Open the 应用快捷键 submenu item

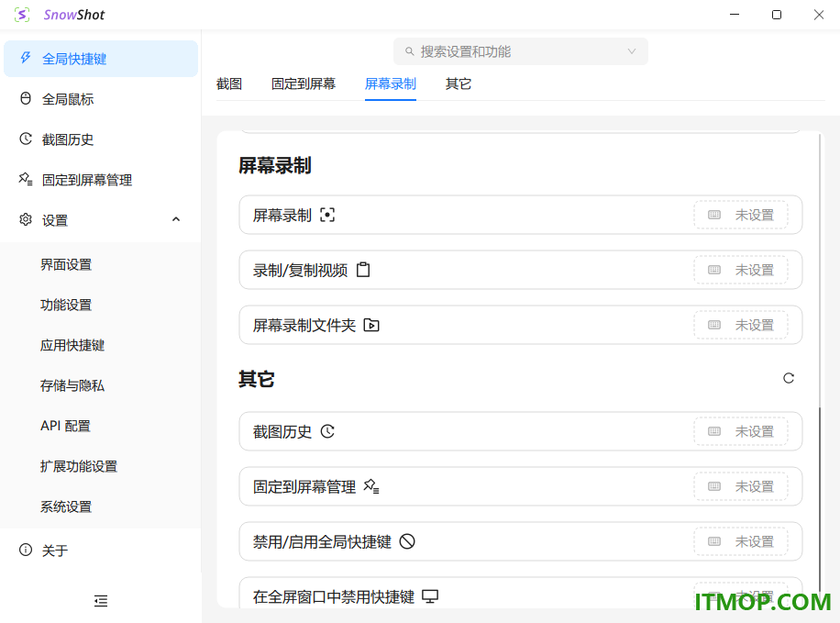click(101, 345)
